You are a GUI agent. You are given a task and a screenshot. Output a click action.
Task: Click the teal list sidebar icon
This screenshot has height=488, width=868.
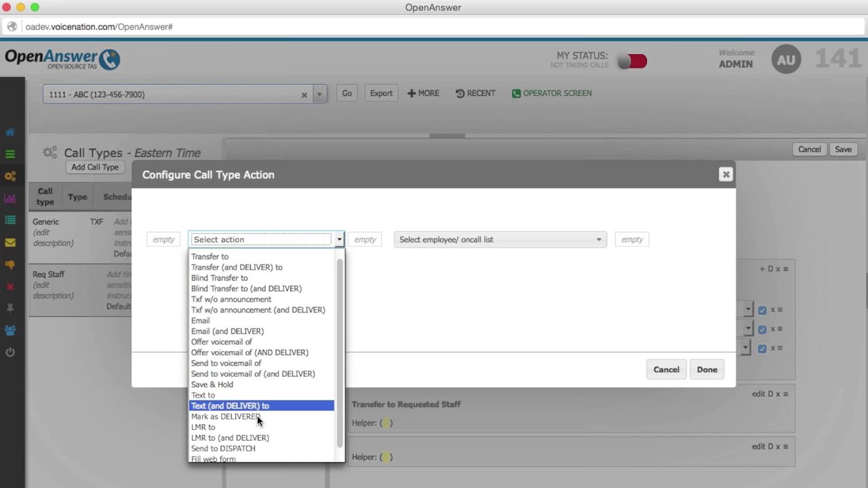point(10,220)
